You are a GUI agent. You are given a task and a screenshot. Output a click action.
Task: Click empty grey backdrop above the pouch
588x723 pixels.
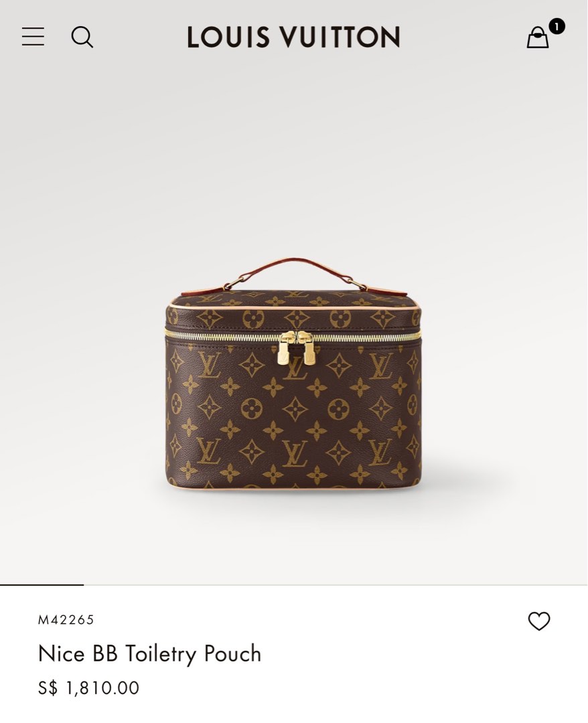click(293, 161)
